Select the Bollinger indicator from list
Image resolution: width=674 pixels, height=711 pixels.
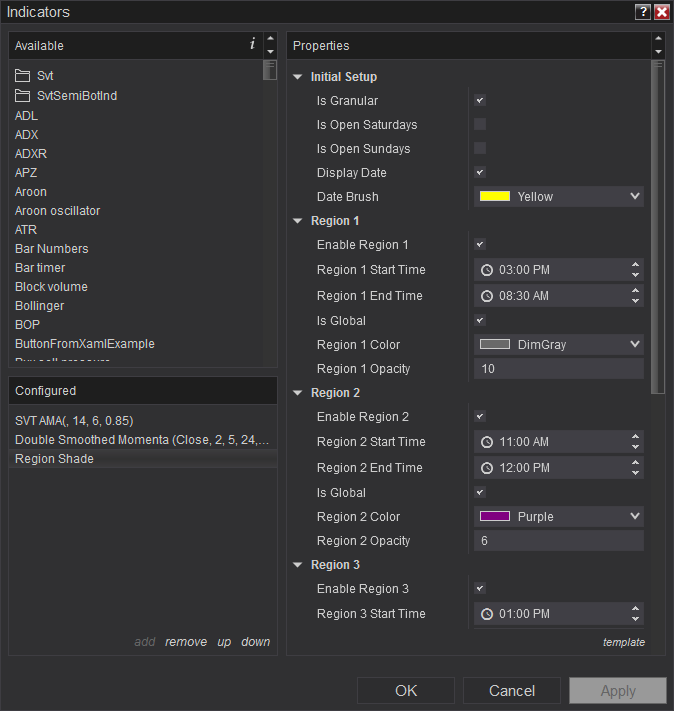click(x=39, y=306)
